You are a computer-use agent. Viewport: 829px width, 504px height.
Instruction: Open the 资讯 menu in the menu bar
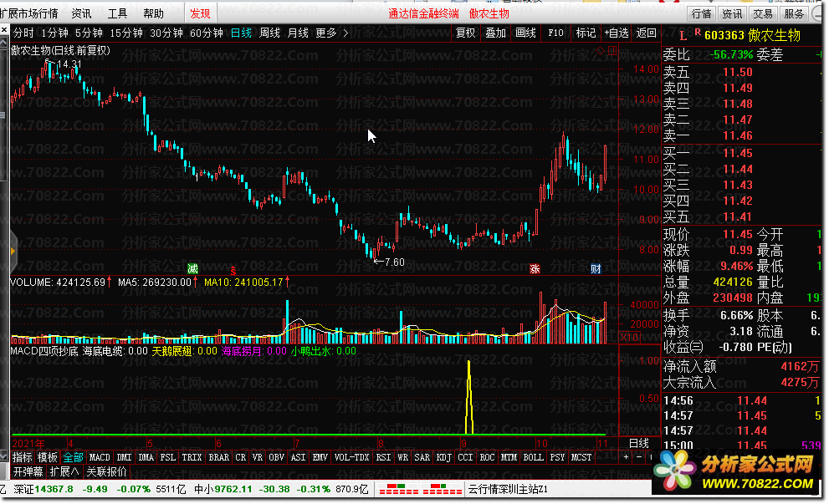(81, 13)
